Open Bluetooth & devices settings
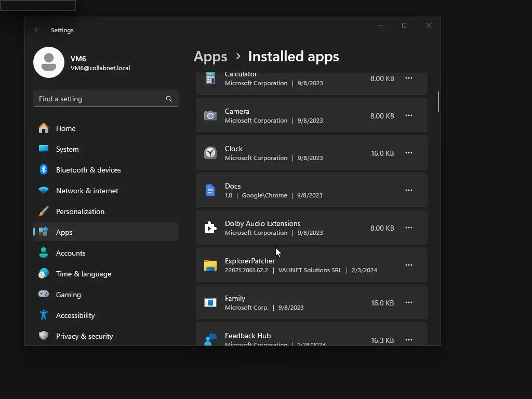Screen dimensions: 532x399 [106, 170]
